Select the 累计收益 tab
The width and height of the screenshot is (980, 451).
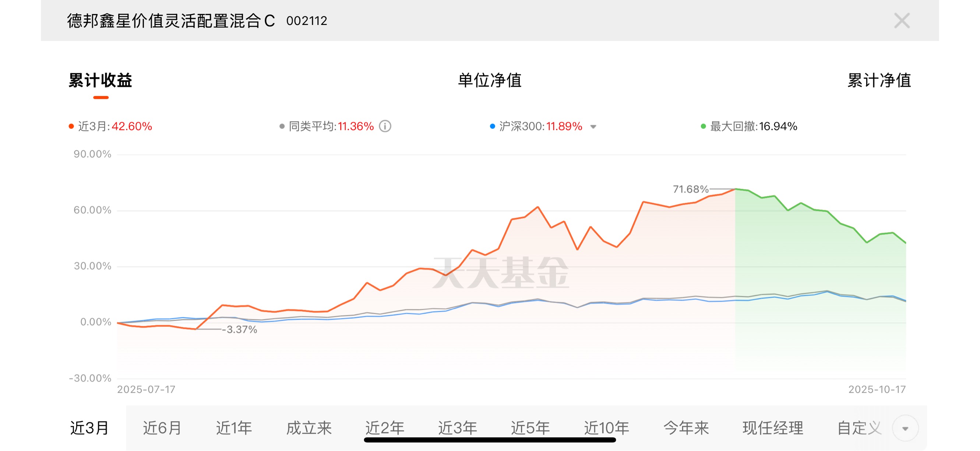(101, 80)
